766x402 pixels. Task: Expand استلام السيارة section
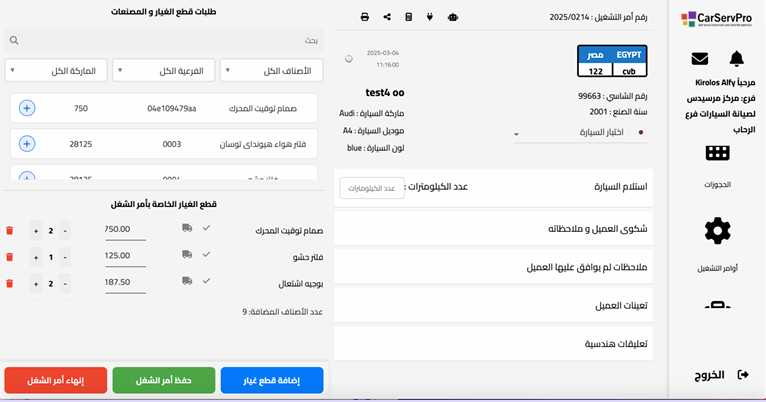point(493,187)
